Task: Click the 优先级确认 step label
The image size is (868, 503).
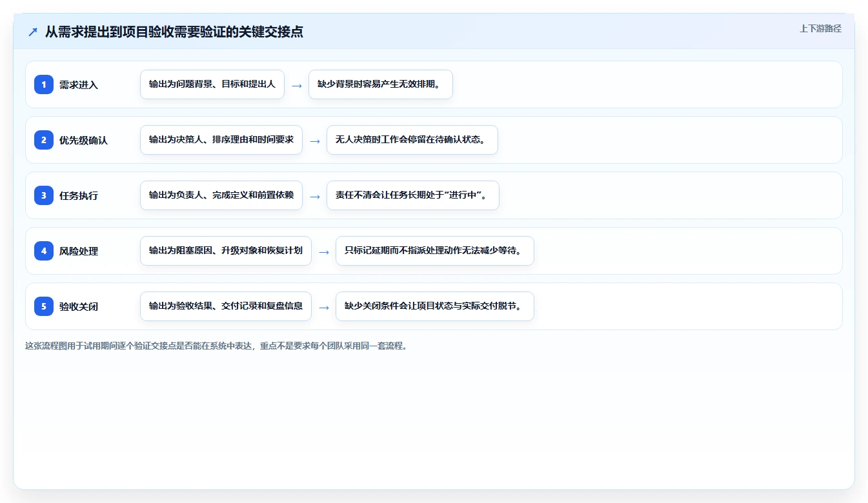Action: (83, 140)
